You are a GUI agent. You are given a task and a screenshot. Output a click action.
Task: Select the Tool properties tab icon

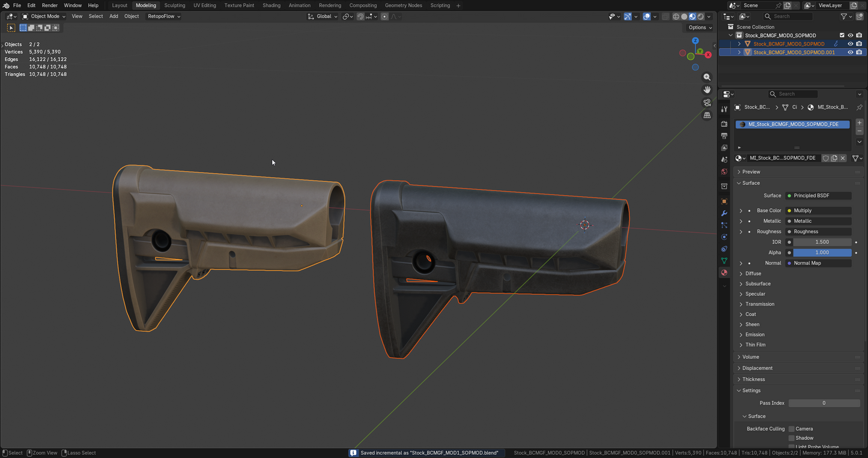point(724,109)
